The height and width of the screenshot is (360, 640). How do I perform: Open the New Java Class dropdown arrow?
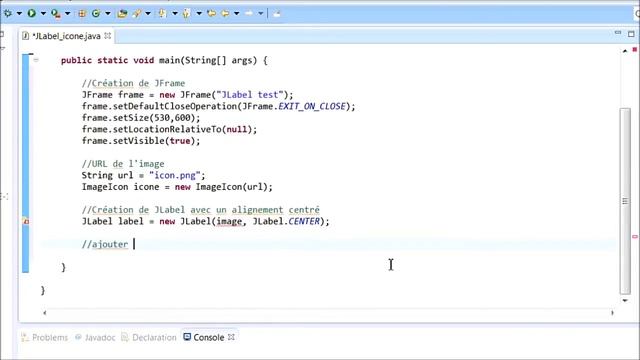[108, 13]
